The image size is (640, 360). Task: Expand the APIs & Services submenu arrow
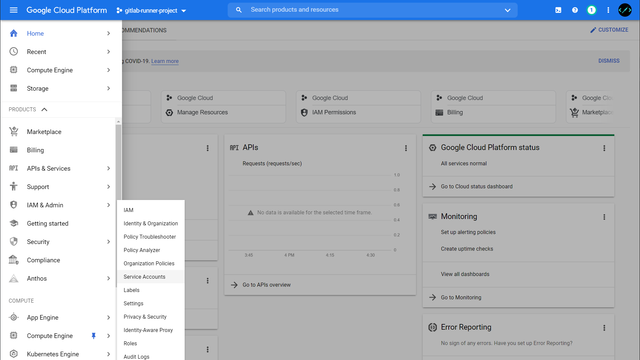(x=109, y=168)
